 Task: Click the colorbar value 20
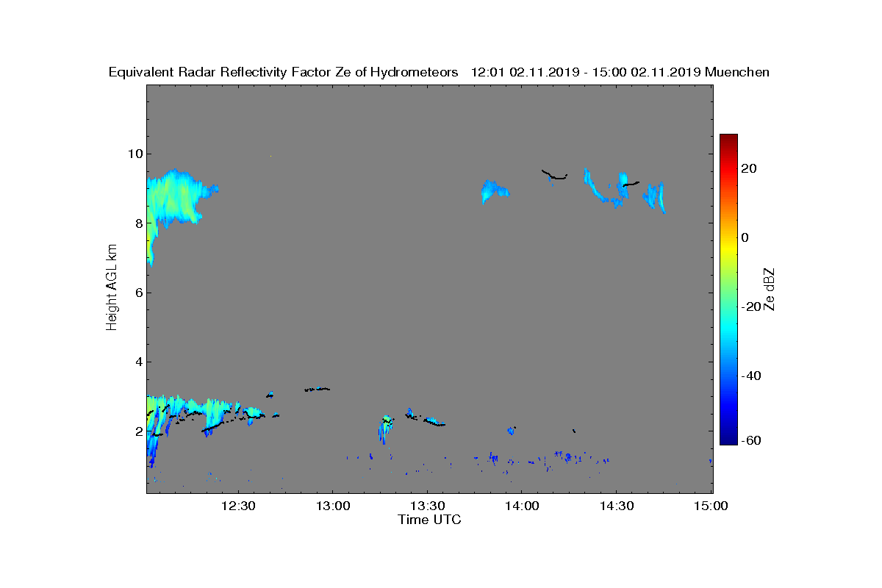coord(749,168)
